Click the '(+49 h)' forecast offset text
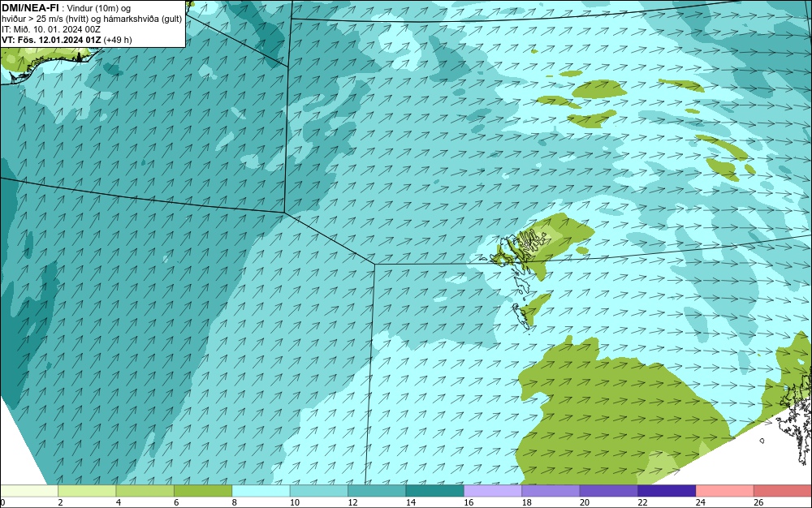The image size is (812, 508). pyautogui.click(x=118, y=40)
